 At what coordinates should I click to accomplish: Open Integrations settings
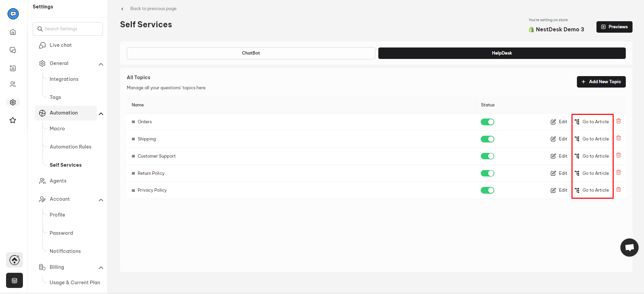click(64, 79)
